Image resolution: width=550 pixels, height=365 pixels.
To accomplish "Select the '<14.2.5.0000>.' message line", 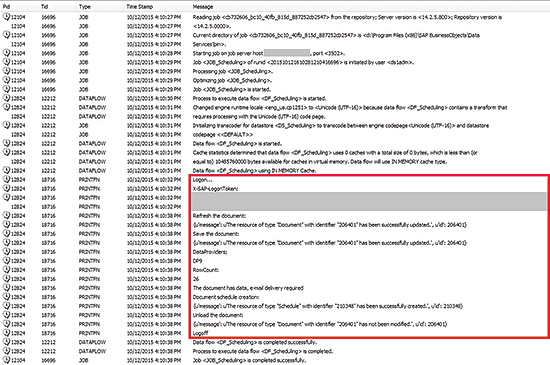I will [212, 26].
